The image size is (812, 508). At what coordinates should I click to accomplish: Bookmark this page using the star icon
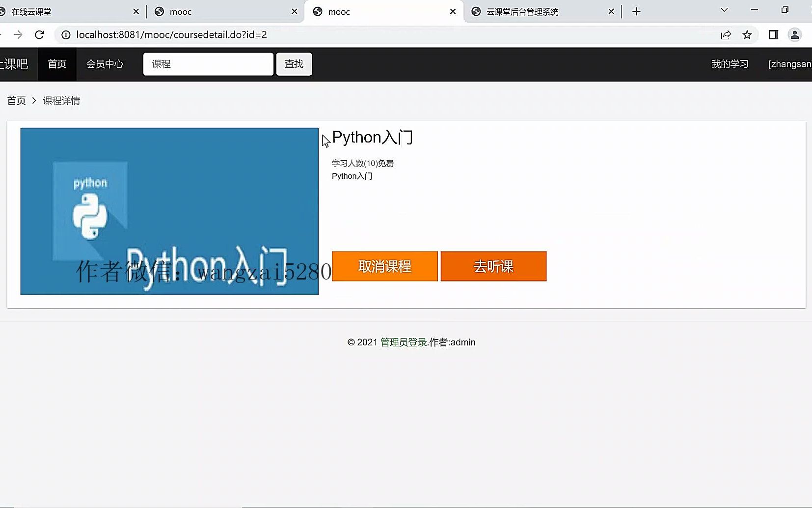747,35
